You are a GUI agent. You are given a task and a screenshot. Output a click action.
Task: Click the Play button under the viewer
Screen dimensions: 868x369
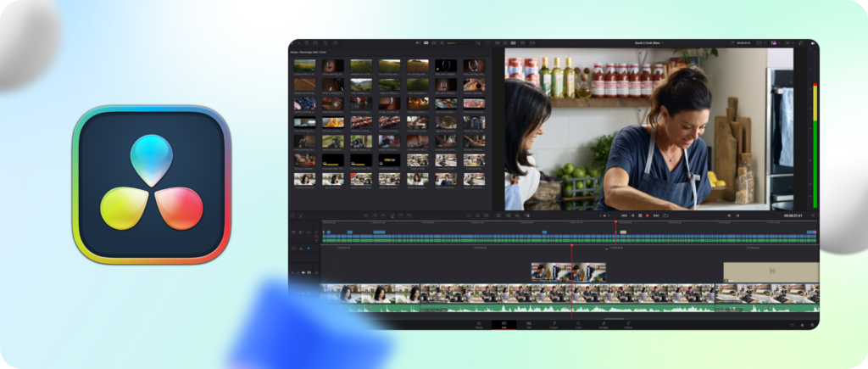(x=647, y=215)
